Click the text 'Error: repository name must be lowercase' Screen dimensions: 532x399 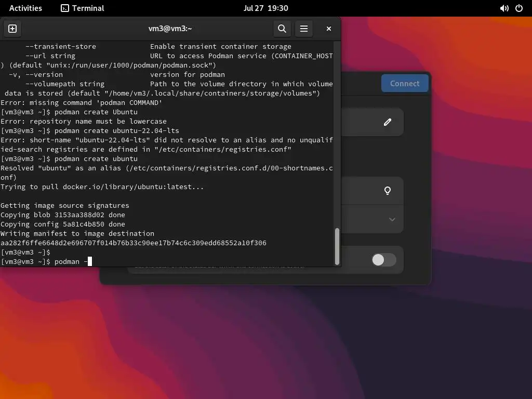[84, 121]
